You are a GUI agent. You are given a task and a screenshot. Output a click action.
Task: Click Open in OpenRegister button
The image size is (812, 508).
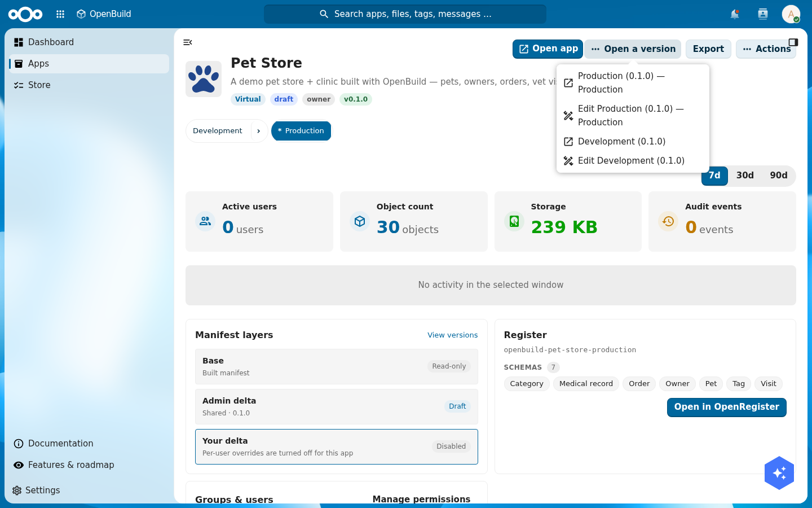tap(726, 407)
